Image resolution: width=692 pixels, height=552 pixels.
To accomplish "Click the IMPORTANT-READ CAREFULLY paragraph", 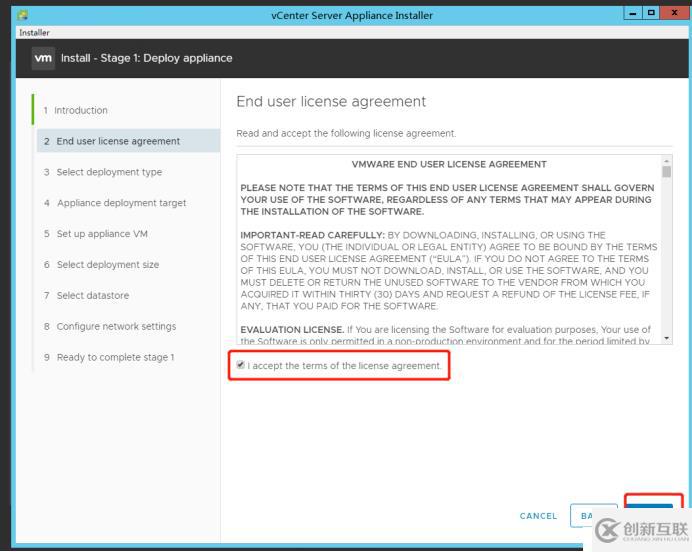I will click(x=449, y=270).
